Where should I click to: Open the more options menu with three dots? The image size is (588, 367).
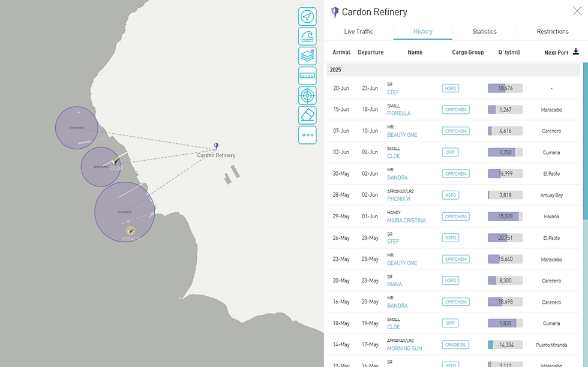(307, 135)
